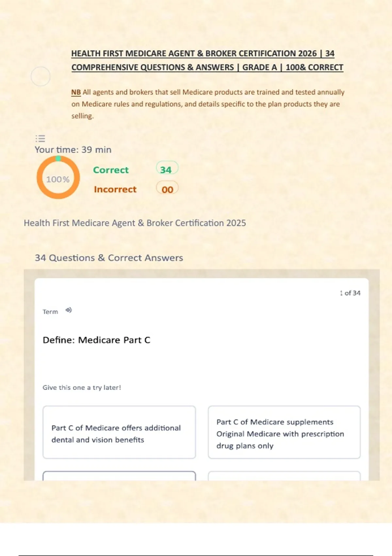Select the partially visible bottom-right answer card
This screenshot has width=392, height=556.
click(284, 476)
